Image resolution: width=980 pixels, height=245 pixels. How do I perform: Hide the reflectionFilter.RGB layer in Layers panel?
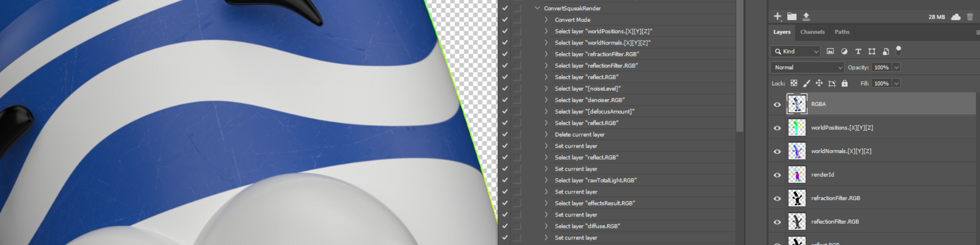click(777, 222)
